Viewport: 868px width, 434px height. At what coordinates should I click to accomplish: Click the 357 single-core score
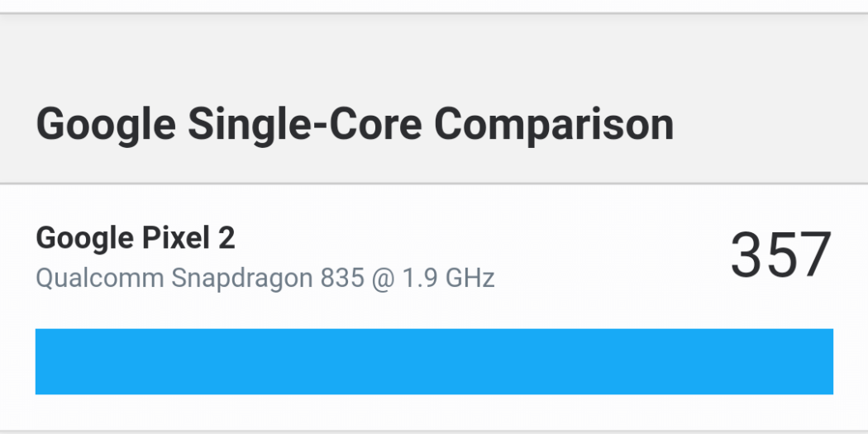pyautogui.click(x=780, y=255)
